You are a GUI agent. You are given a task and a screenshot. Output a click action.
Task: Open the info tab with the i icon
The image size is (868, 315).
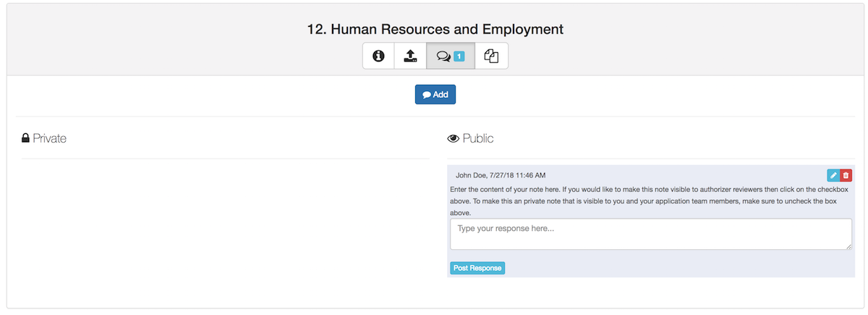pos(378,56)
